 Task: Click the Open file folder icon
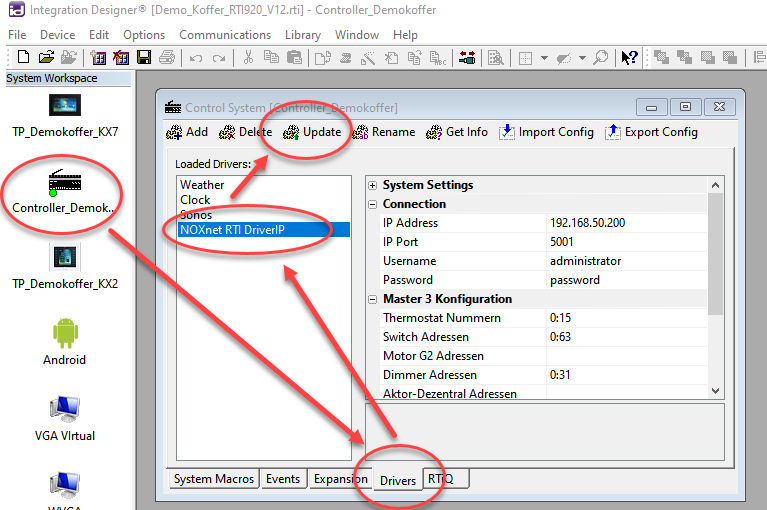46,57
